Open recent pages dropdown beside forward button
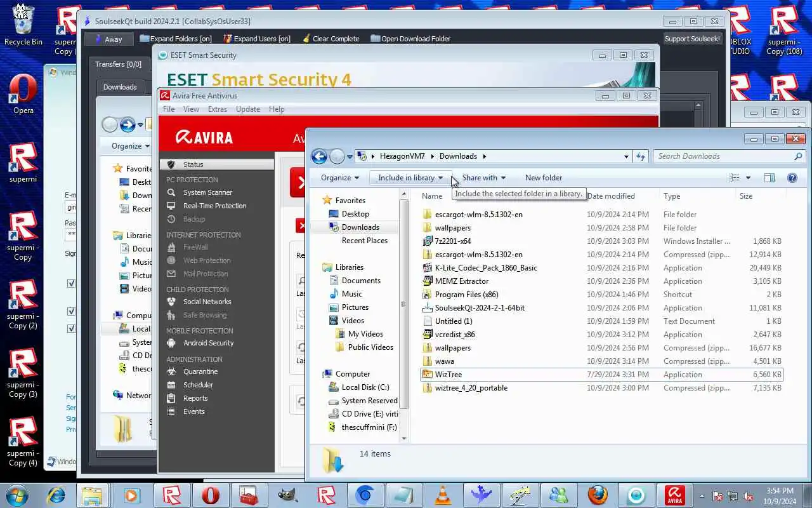 350,156
